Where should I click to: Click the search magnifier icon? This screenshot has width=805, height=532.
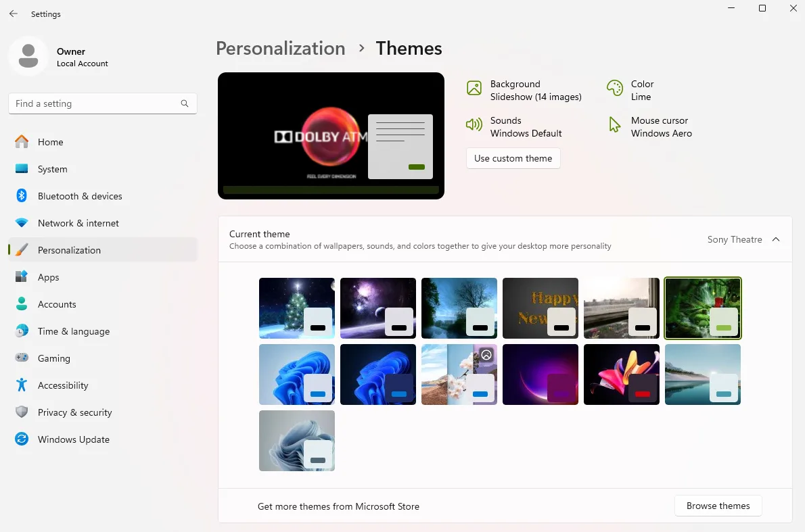[185, 103]
